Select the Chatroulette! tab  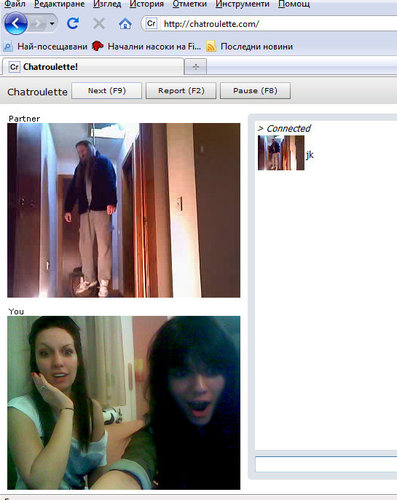tap(93, 67)
